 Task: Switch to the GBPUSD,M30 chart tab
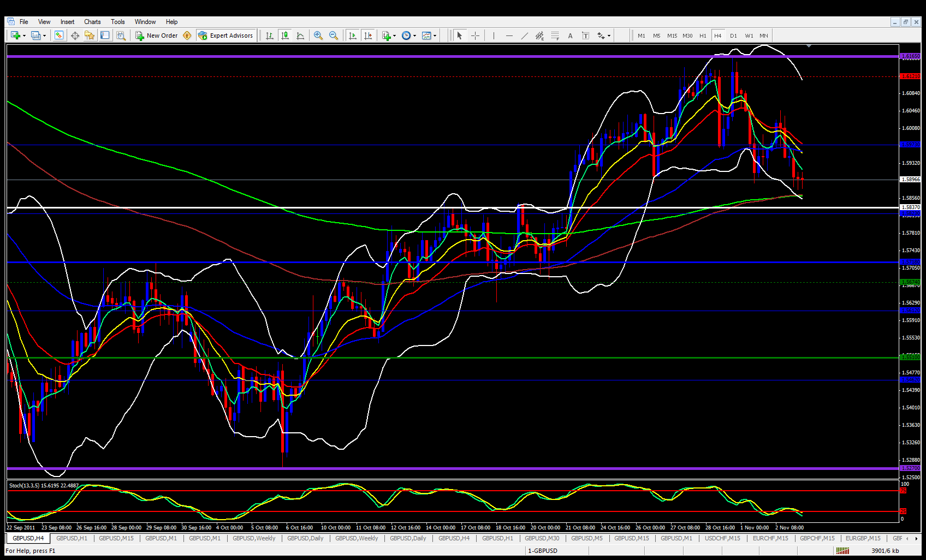point(542,538)
